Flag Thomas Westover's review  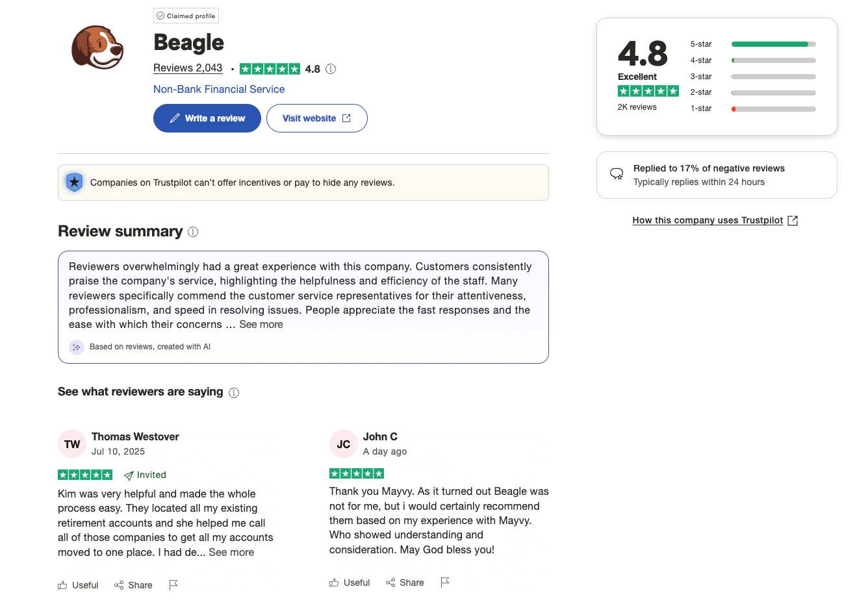pos(173,585)
